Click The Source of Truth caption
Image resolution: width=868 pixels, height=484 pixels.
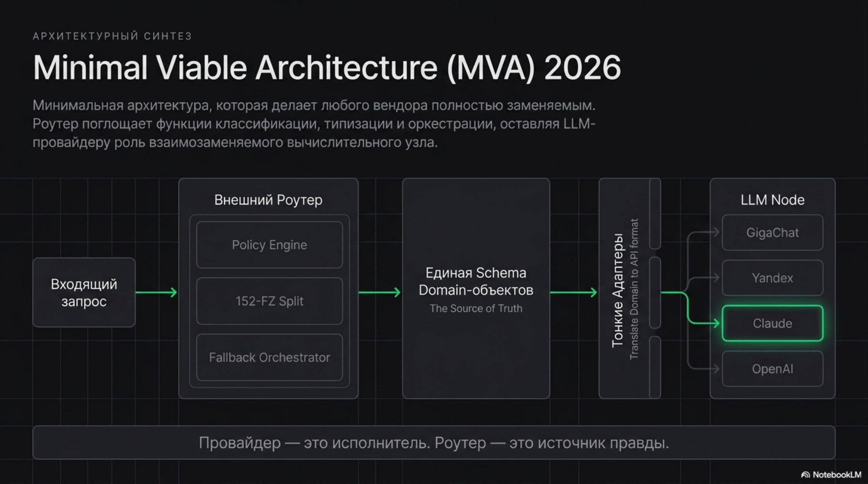[x=476, y=308]
